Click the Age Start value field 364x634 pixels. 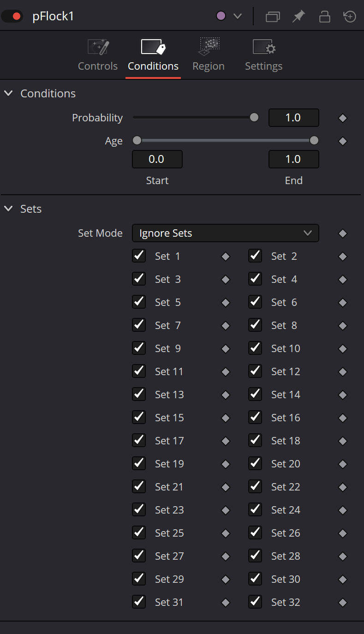[157, 159]
